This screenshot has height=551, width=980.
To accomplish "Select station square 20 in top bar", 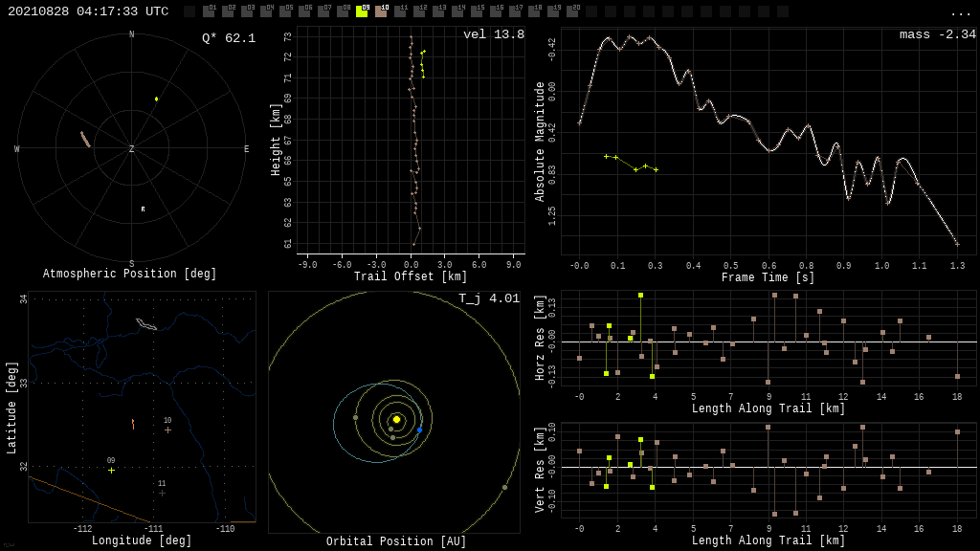I will [572, 11].
